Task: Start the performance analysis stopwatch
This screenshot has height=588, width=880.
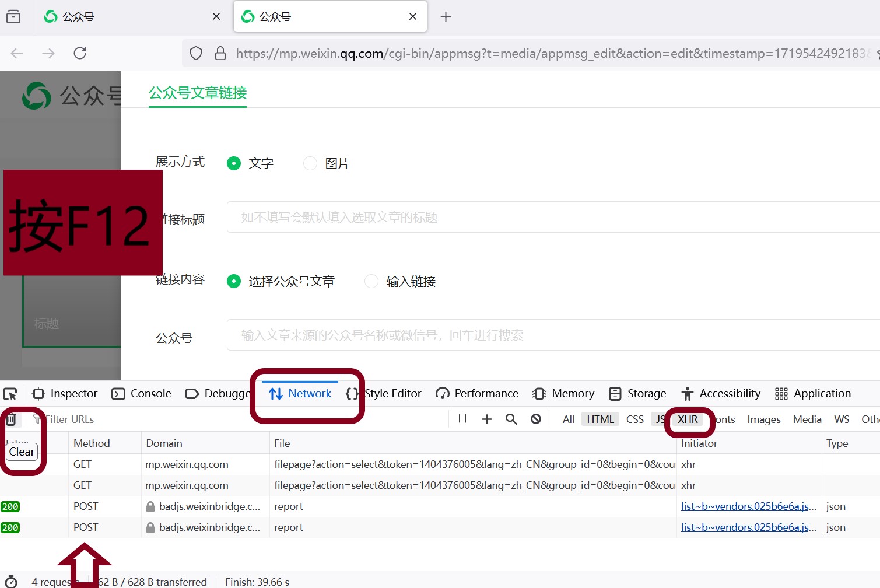Action: point(11,582)
